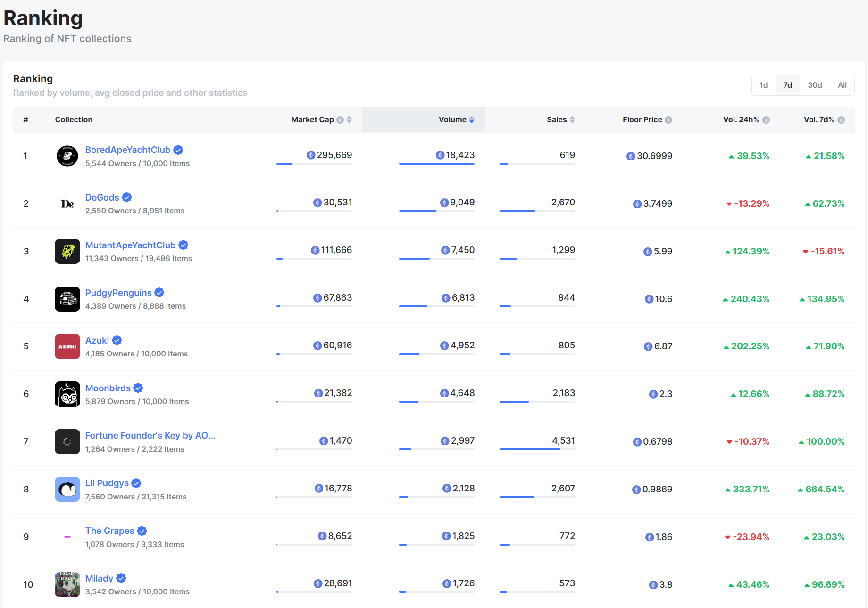Select the All time range option
This screenshot has height=608, width=868.
842,85
